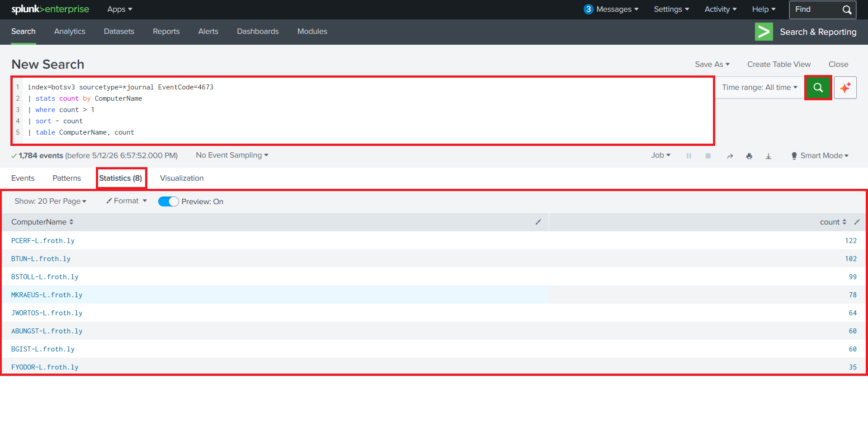Image resolution: width=868 pixels, height=421 pixels.
Task: Click the count value 122
Action: [851, 241]
